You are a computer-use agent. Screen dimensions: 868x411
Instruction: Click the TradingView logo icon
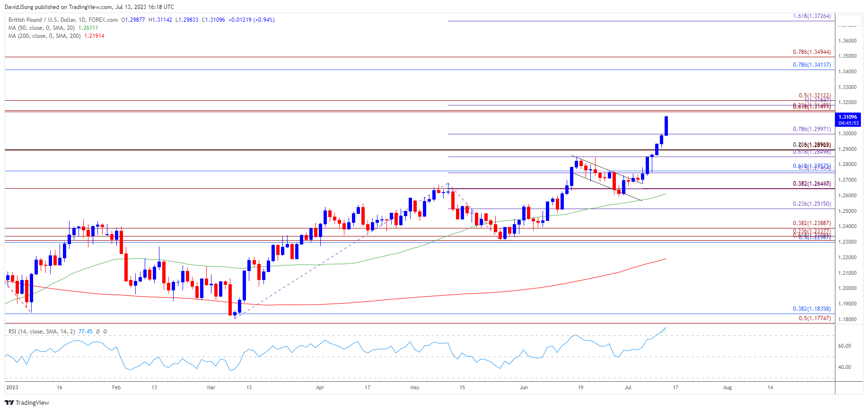pyautogui.click(x=9, y=402)
